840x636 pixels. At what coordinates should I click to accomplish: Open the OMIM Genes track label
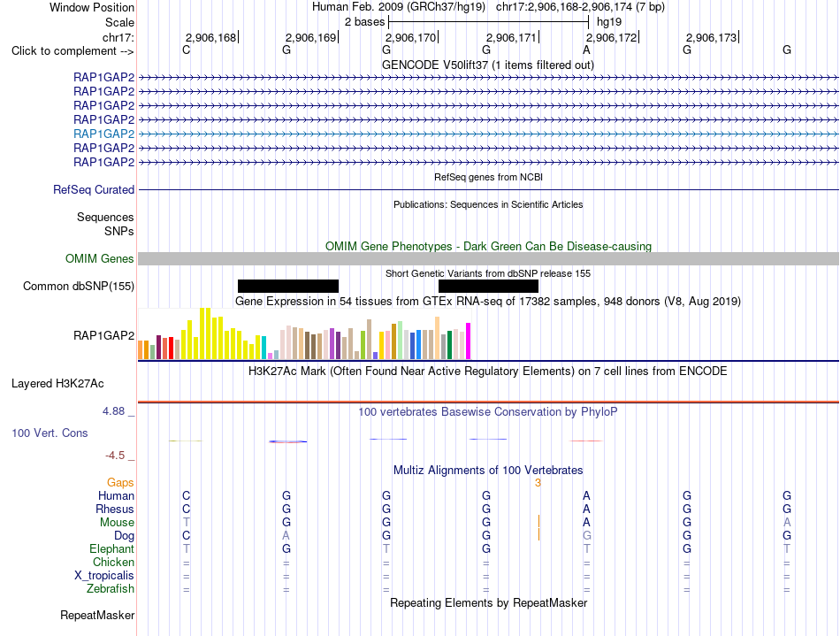click(100, 259)
